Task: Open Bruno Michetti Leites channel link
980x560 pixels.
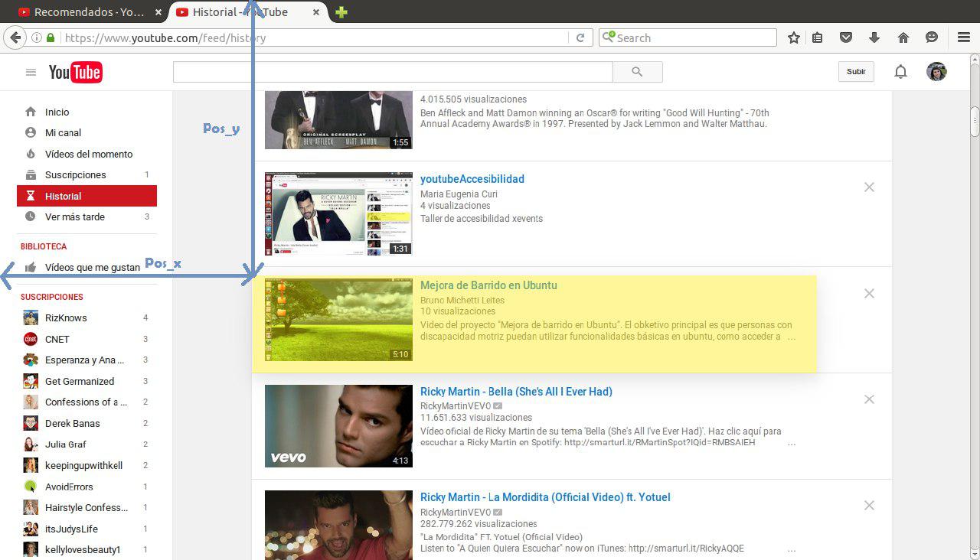Action: click(x=462, y=300)
